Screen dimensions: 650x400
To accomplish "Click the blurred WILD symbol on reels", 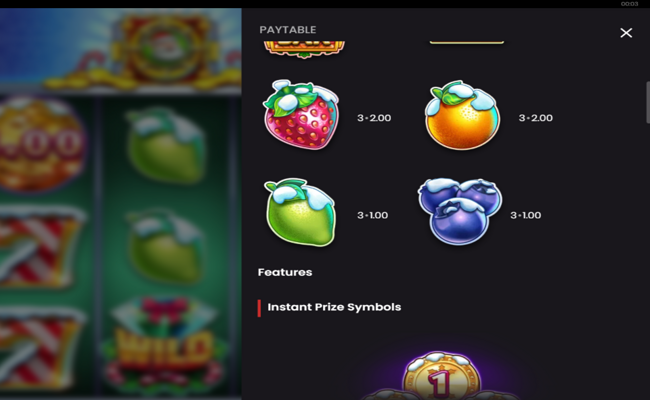I will (x=164, y=345).
